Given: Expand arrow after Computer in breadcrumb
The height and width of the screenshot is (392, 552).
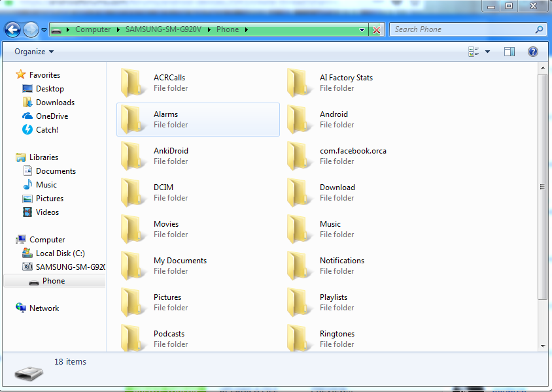Looking at the screenshot, I should pos(118,30).
